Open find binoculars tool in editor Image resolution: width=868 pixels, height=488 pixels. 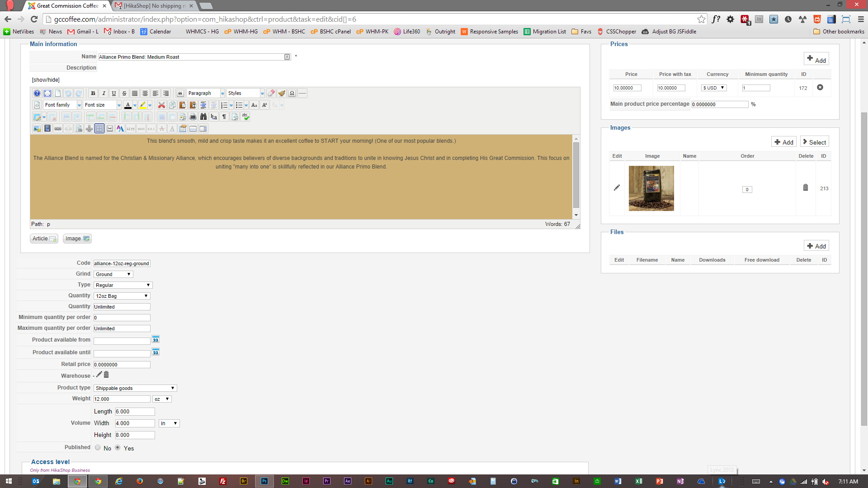pyautogui.click(x=203, y=117)
